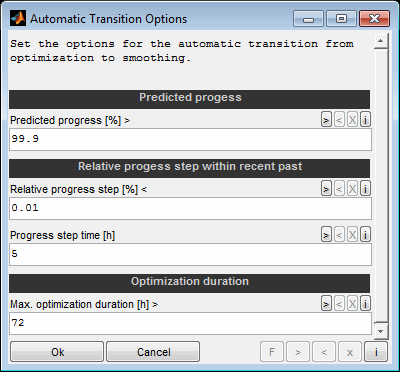Click the Predicted progress value field 99.9
This screenshot has height=372, width=400.
tap(190, 139)
